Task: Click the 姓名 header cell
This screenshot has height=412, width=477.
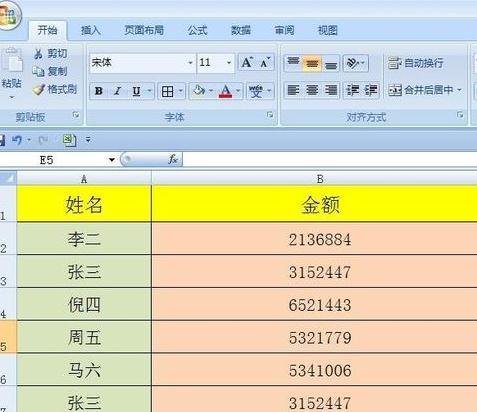Action: tap(84, 204)
